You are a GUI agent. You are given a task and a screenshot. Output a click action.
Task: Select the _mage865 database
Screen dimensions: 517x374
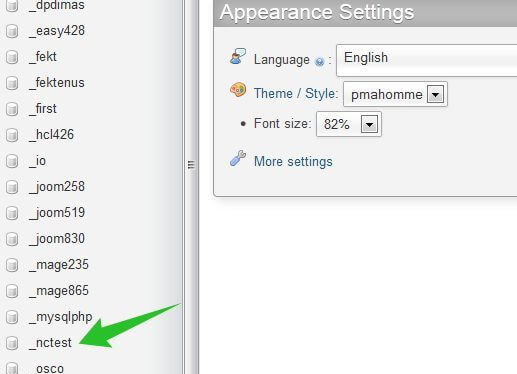tap(59, 291)
